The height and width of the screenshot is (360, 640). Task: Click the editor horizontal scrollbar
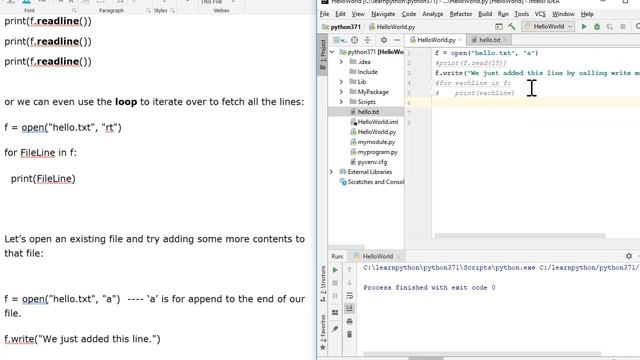coord(520,236)
